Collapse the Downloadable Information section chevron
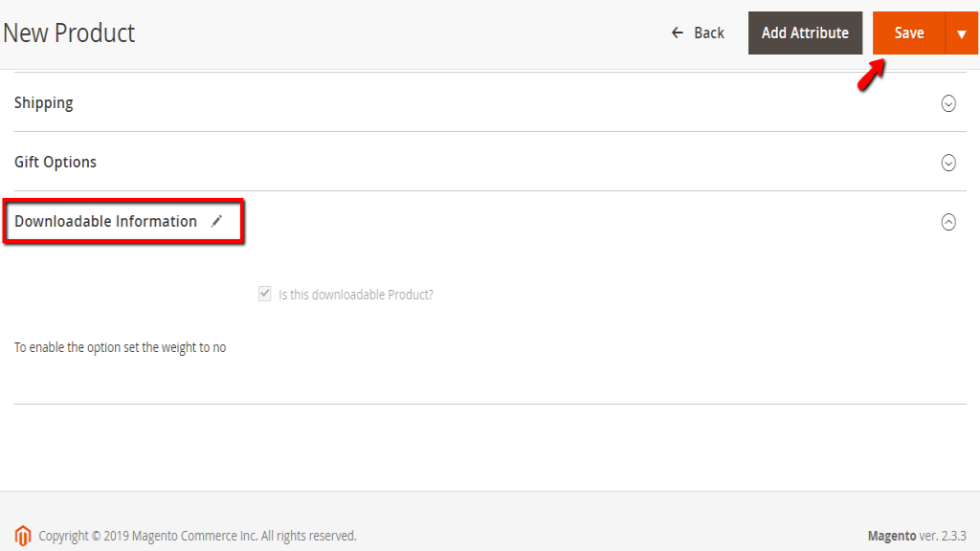This screenshot has width=980, height=551. (x=948, y=222)
